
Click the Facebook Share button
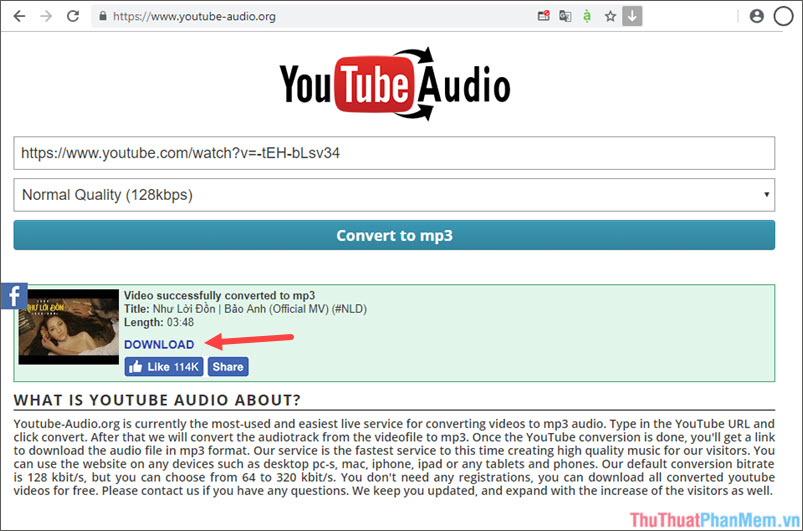pyautogui.click(x=228, y=367)
